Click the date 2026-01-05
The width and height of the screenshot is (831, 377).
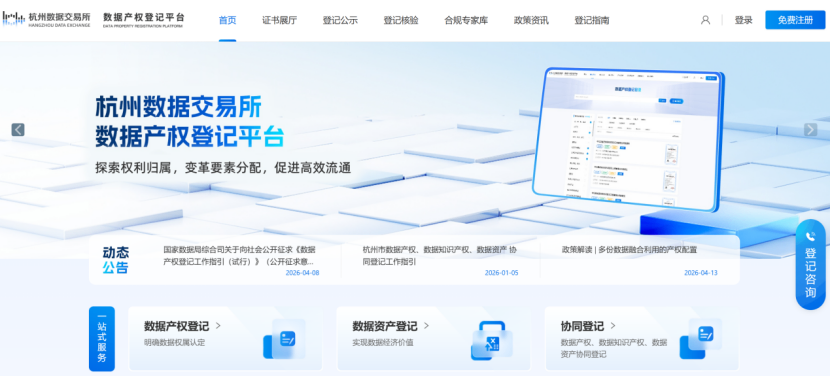click(501, 273)
